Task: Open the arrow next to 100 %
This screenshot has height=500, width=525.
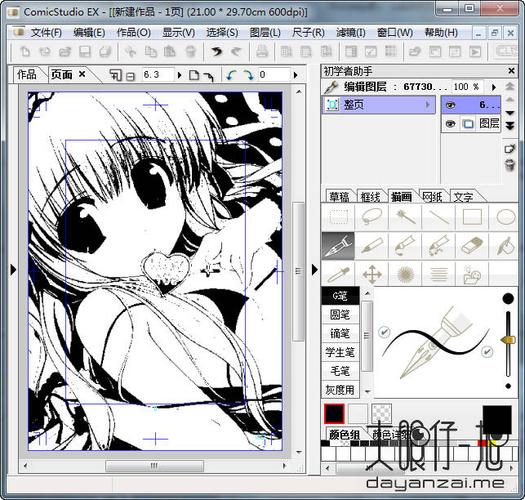Action: click(x=494, y=87)
